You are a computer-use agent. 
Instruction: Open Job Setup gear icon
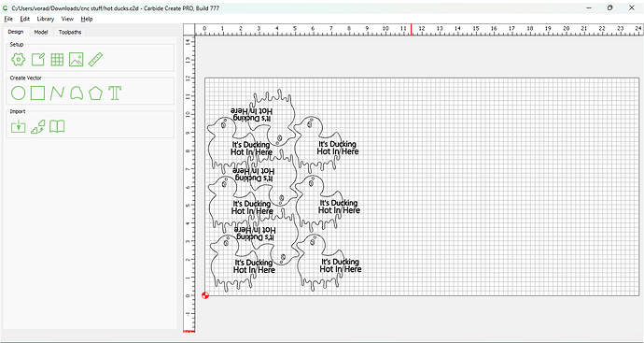pyautogui.click(x=18, y=60)
